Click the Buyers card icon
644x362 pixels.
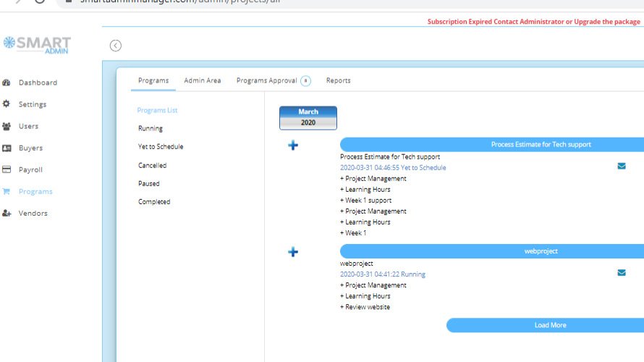click(7, 148)
